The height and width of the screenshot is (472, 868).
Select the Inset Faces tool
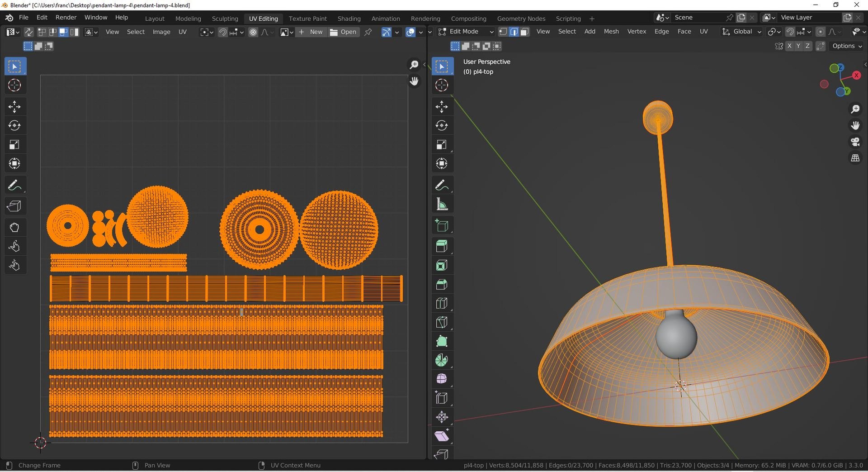point(442,265)
